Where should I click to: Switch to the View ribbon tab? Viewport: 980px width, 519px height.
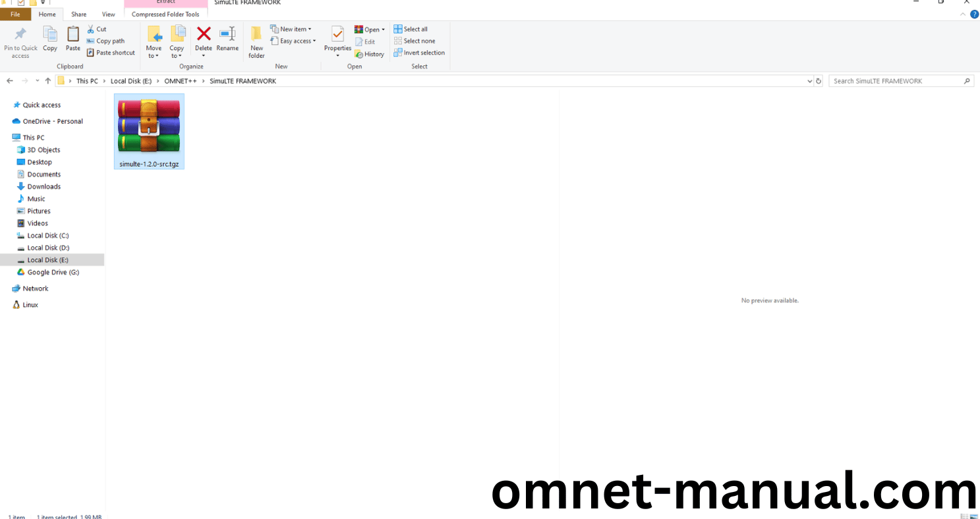point(108,14)
